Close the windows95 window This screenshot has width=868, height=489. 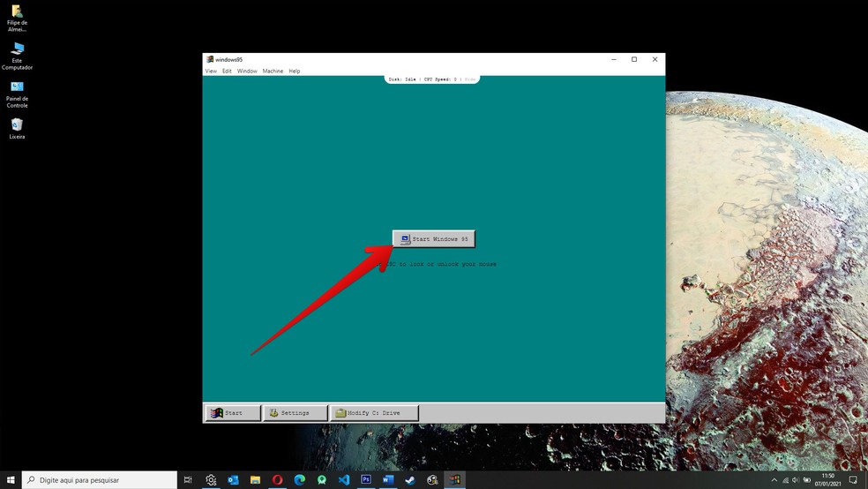pyautogui.click(x=655, y=59)
